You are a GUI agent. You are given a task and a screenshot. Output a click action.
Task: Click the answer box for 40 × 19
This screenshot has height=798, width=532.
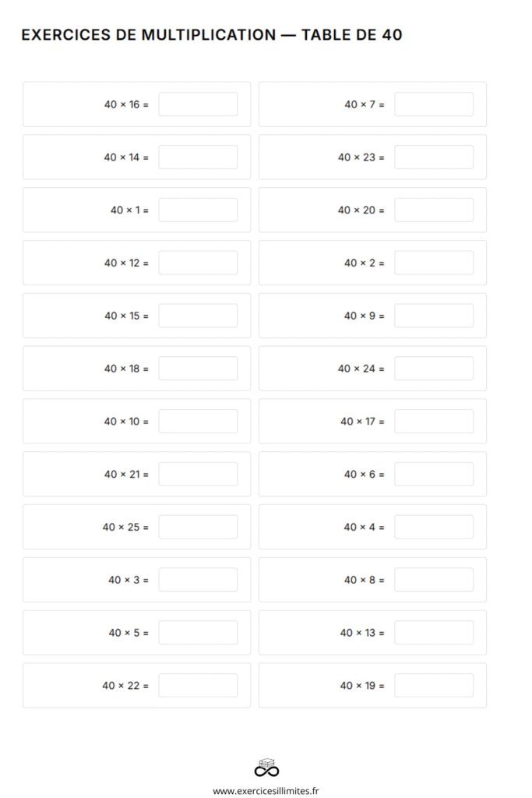pos(434,686)
